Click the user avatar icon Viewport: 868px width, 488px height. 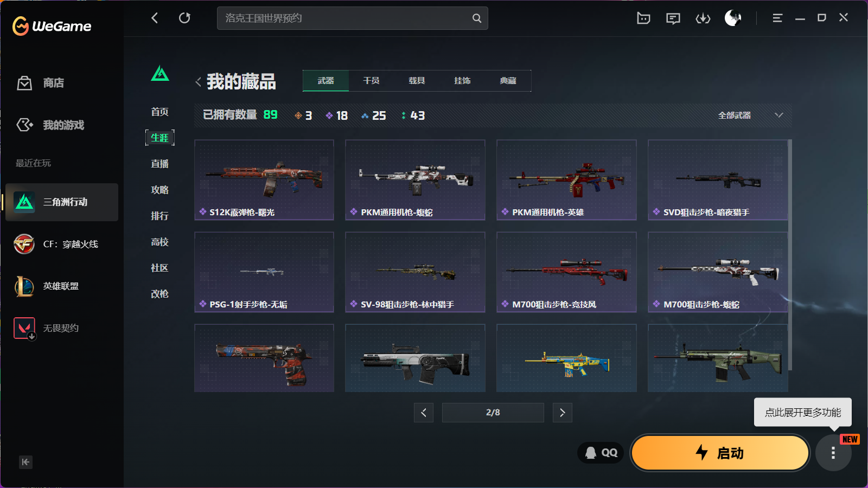(x=733, y=18)
